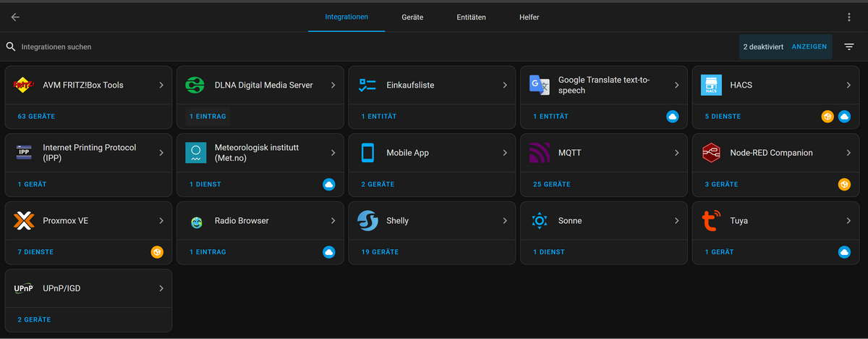The height and width of the screenshot is (339, 868).
Task: Click the Mobile App phone icon
Action: pyautogui.click(x=367, y=153)
